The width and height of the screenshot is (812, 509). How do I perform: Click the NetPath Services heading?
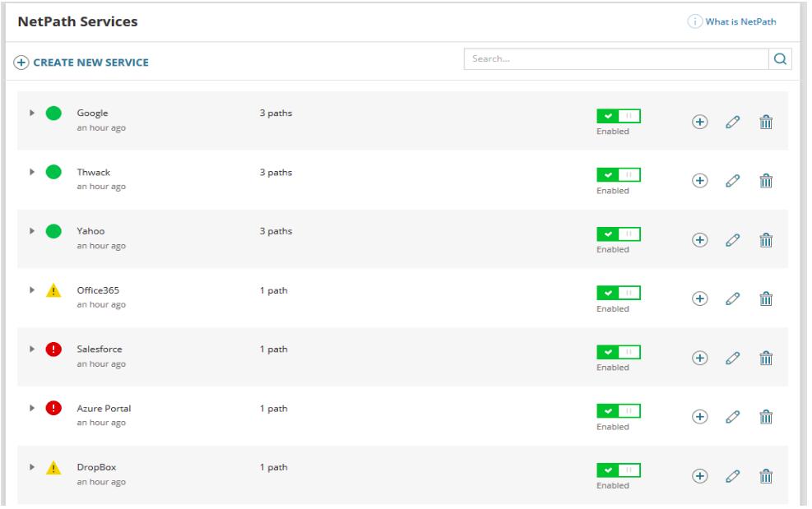[x=77, y=21]
